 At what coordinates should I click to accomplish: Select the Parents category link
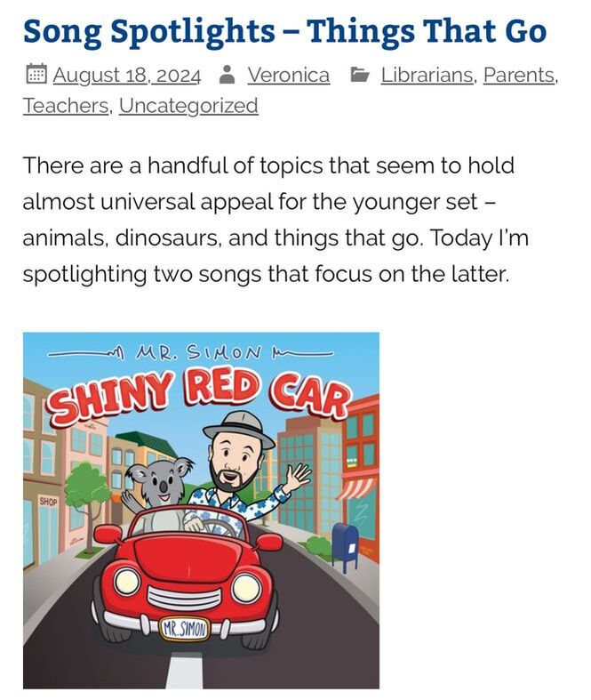point(519,75)
